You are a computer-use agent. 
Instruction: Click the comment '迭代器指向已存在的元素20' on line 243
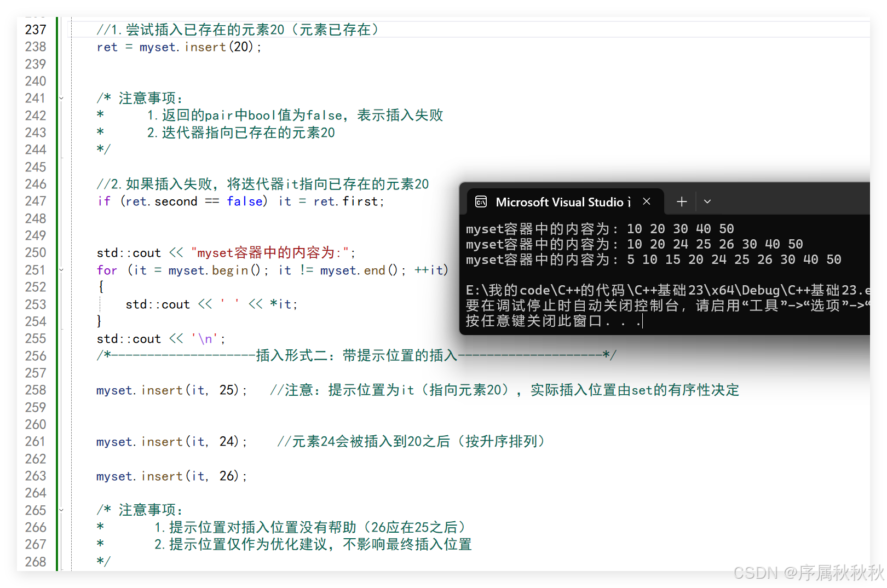click(249, 133)
